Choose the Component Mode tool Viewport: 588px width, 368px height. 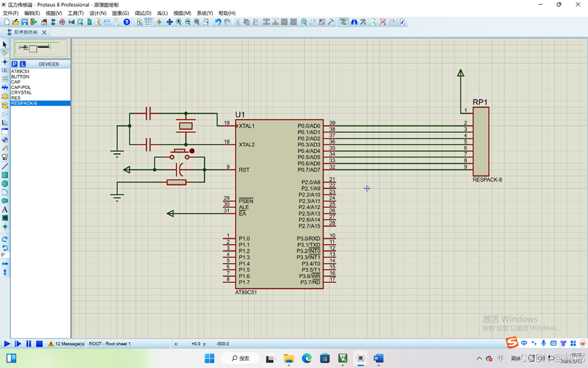point(5,53)
